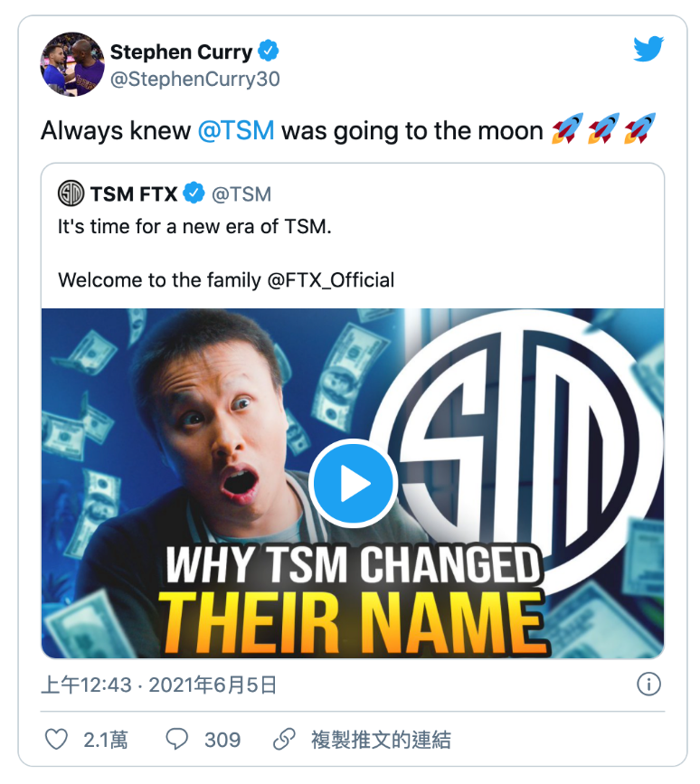Click the 309 reply count

(220, 739)
